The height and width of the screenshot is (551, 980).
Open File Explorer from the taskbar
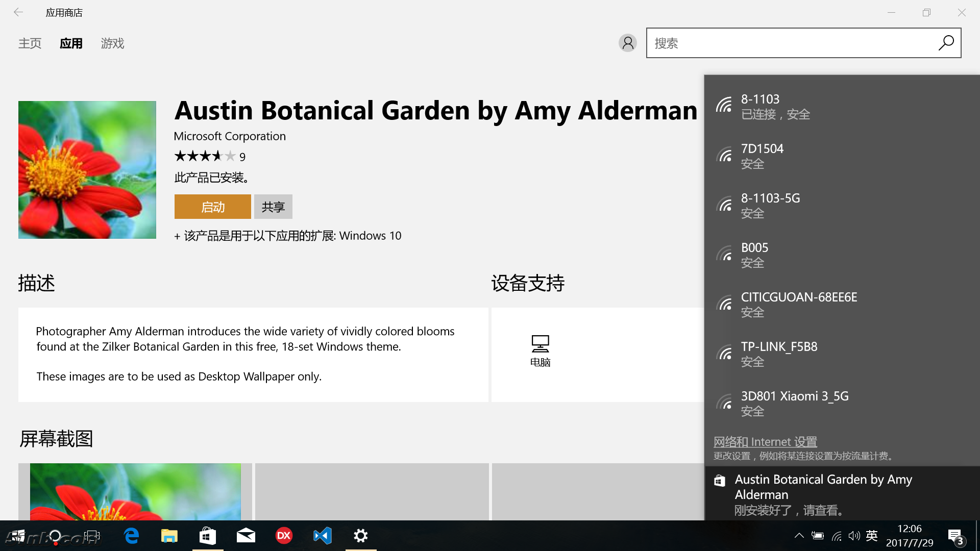(x=169, y=536)
